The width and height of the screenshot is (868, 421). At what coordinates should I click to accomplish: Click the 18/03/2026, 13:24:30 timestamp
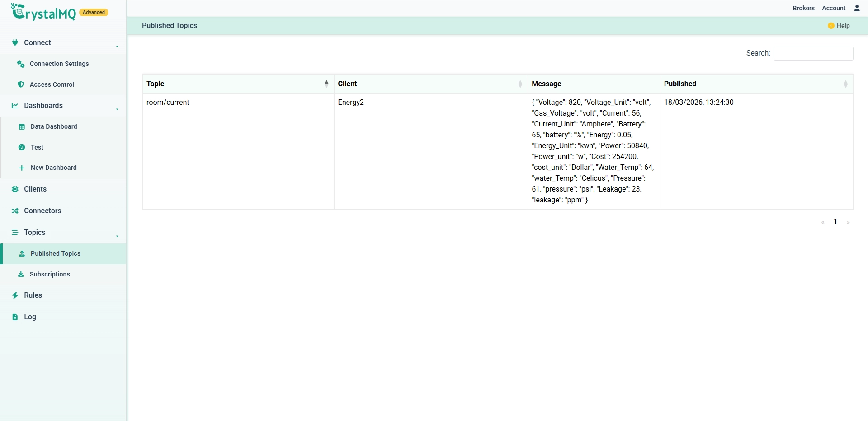(x=698, y=102)
